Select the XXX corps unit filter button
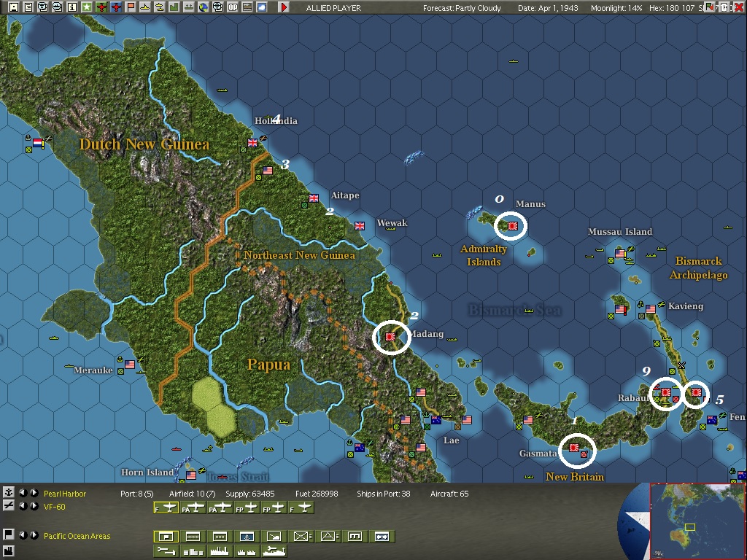 (220, 537)
